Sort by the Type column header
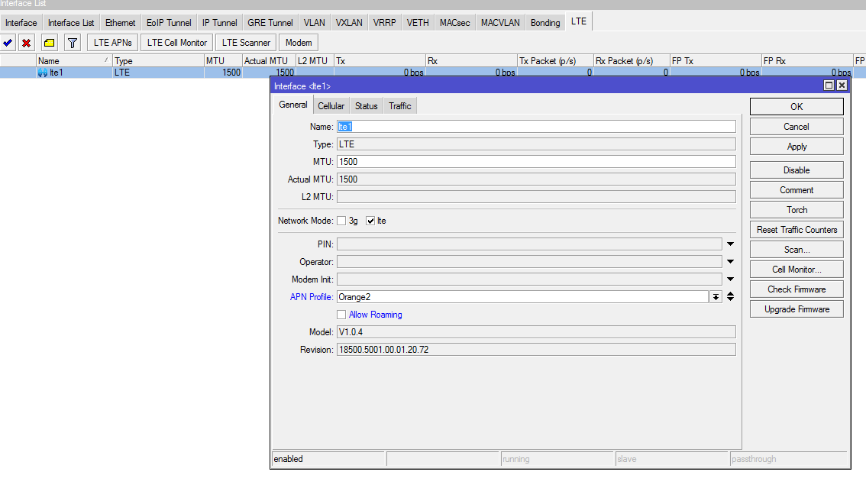This screenshot has width=866, height=504. tap(158, 61)
